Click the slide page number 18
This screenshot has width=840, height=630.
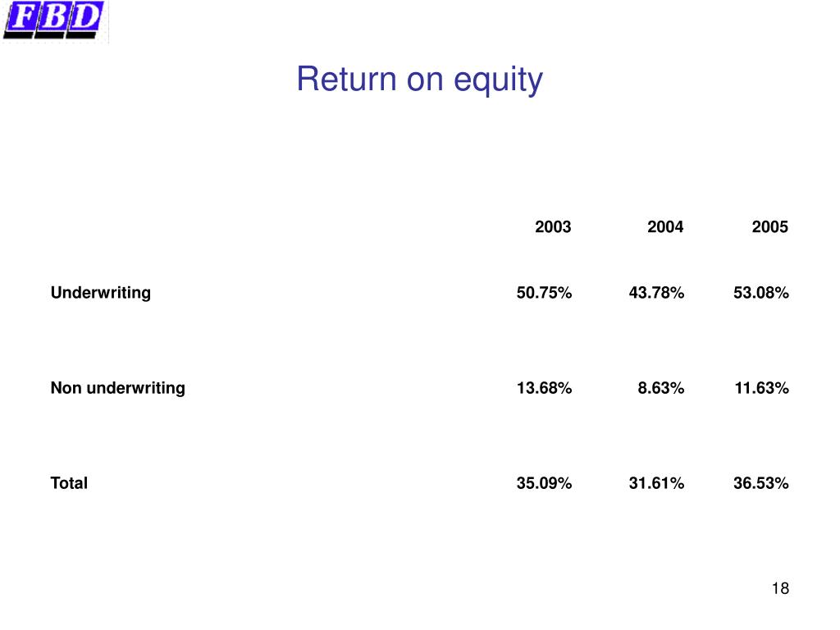coord(780,588)
